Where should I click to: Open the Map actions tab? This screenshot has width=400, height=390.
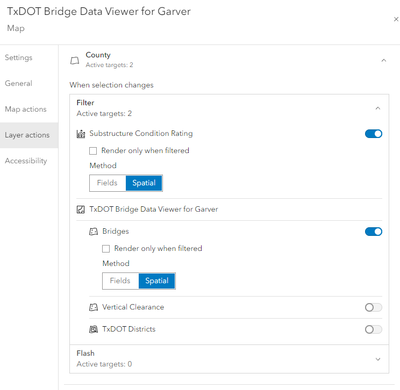[26, 109]
